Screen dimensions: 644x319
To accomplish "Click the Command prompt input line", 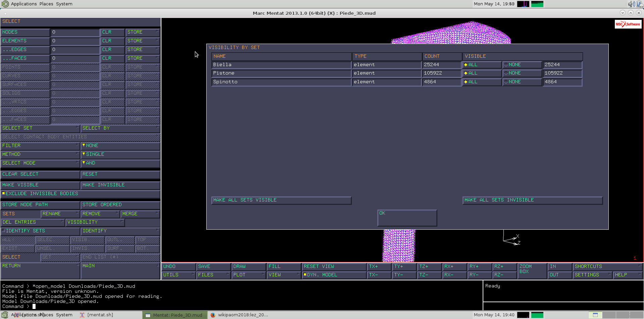I will [x=241, y=307].
